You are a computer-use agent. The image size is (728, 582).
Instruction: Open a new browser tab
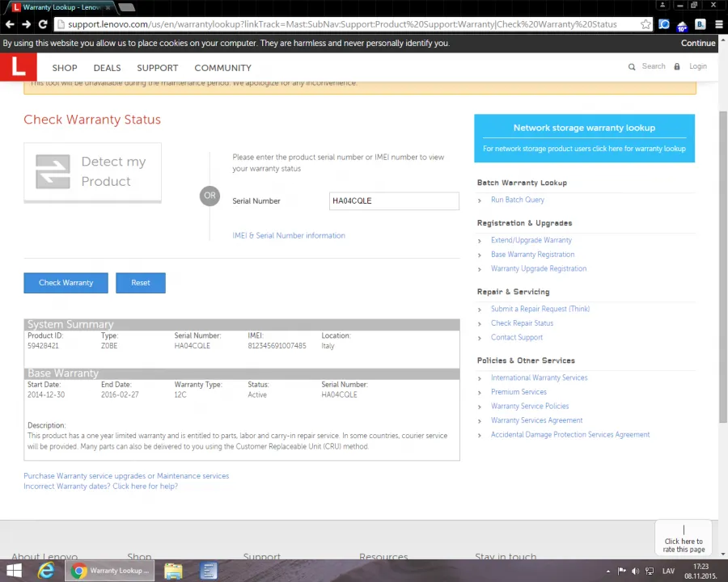(126, 7)
